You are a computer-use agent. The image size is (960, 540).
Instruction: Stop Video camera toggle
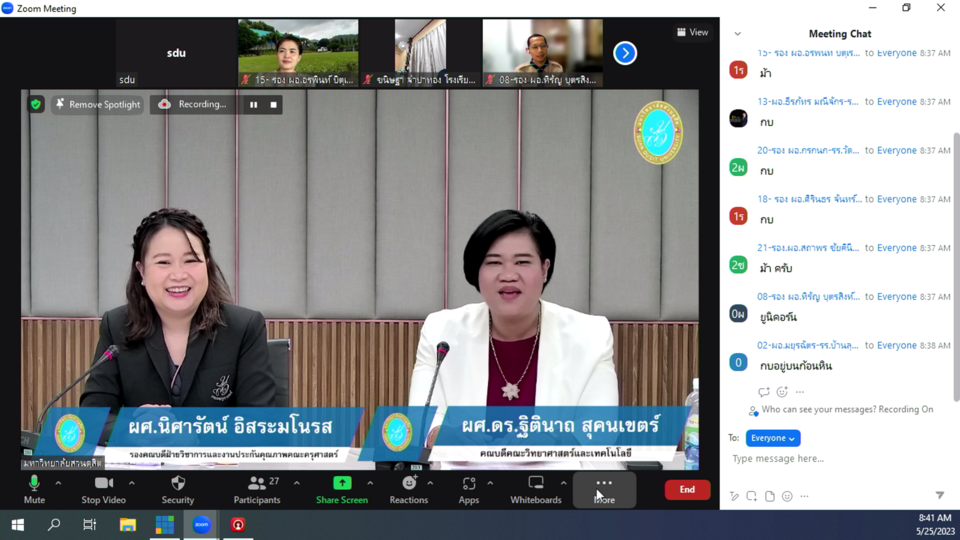(103, 488)
